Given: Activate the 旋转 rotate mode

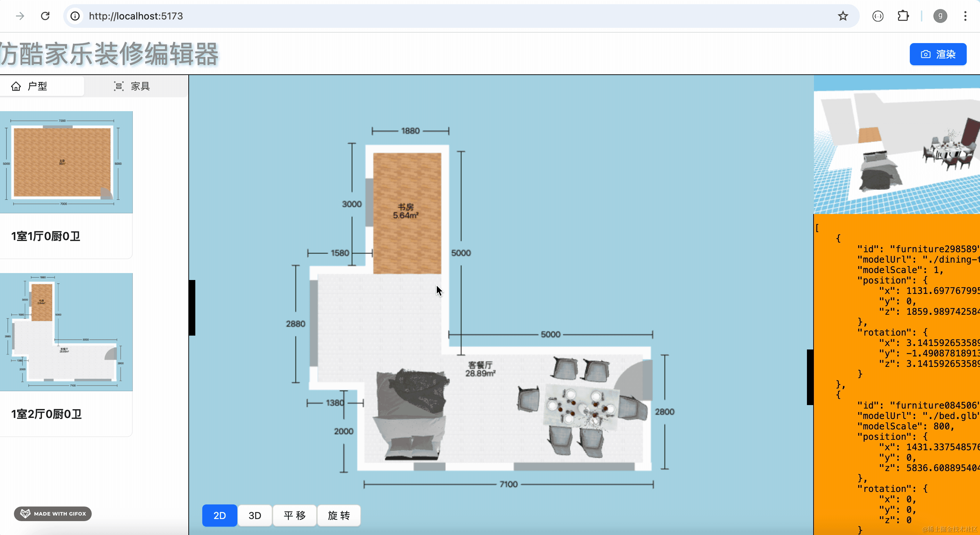Looking at the screenshot, I should click(338, 516).
